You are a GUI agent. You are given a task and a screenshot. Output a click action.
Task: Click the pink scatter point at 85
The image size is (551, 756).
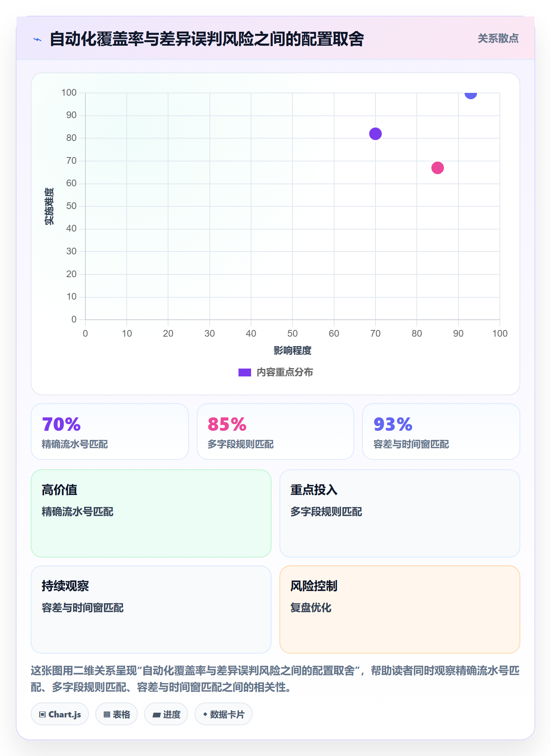point(438,168)
